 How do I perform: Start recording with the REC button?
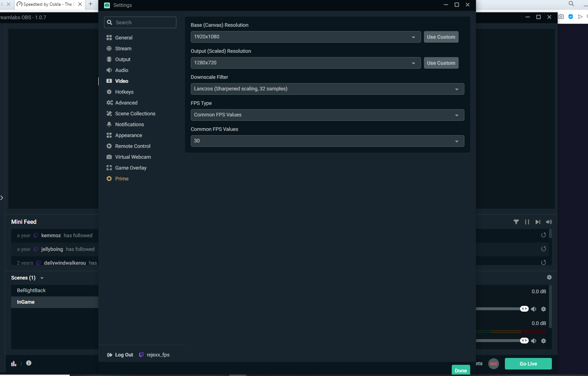tap(494, 364)
